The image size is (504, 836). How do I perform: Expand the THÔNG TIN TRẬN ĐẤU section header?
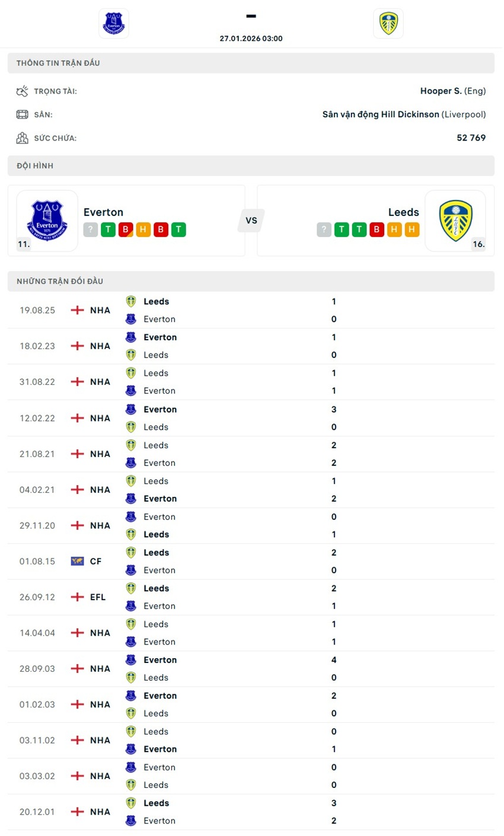(x=251, y=63)
